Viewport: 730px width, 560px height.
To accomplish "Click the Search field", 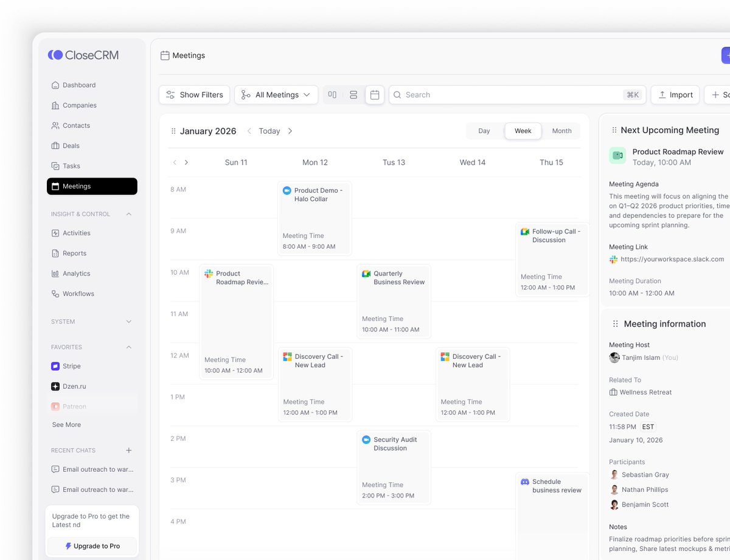I will coord(517,95).
